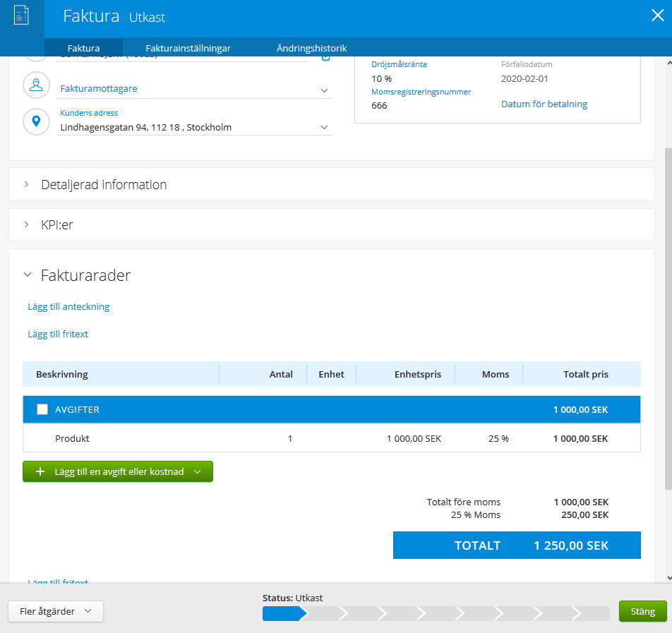Screen dimensions: 672x633
Task: Open dropdown arrow on Lägg till en avgift button
Action: (x=197, y=471)
